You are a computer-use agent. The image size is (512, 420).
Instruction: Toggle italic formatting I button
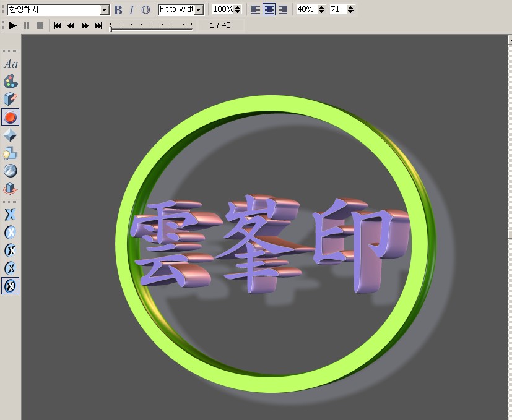(132, 10)
